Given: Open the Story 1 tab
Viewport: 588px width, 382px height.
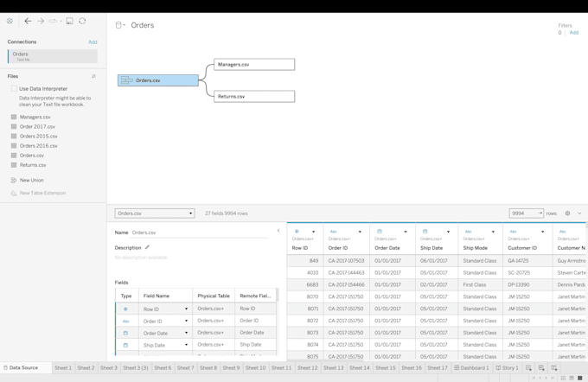Looking at the screenshot, I should coord(507,368).
